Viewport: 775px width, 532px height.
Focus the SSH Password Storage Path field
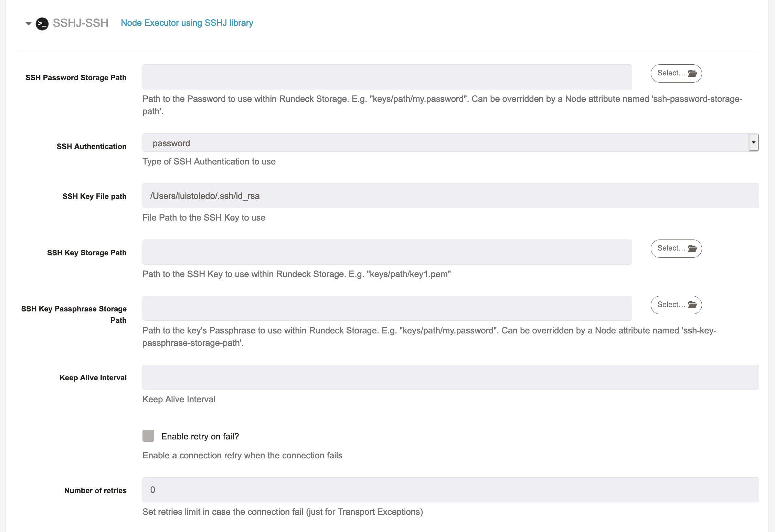tap(387, 77)
